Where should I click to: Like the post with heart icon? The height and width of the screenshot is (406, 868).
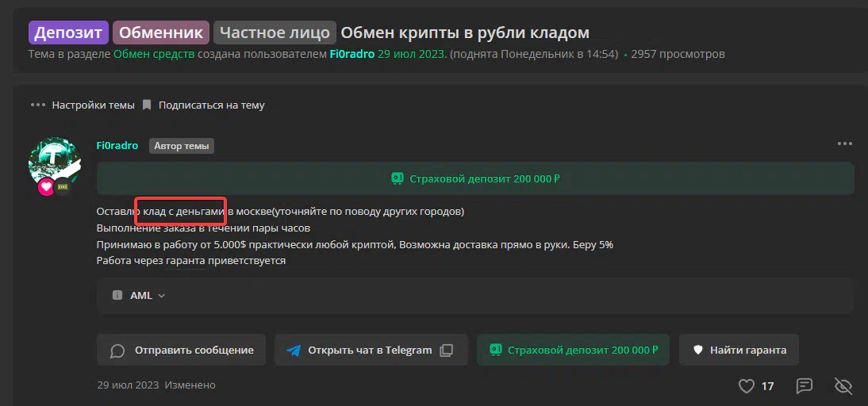pos(747,386)
